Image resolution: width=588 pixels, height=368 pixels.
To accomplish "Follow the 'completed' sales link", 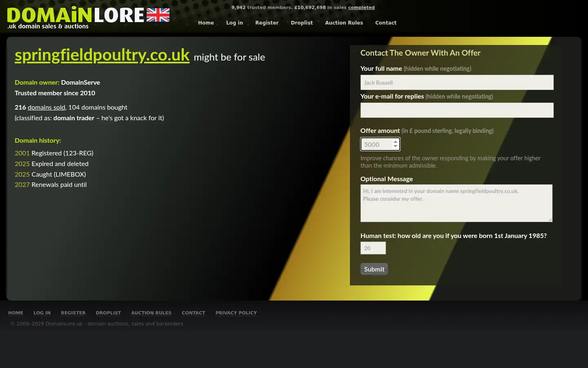I will 361,7.
